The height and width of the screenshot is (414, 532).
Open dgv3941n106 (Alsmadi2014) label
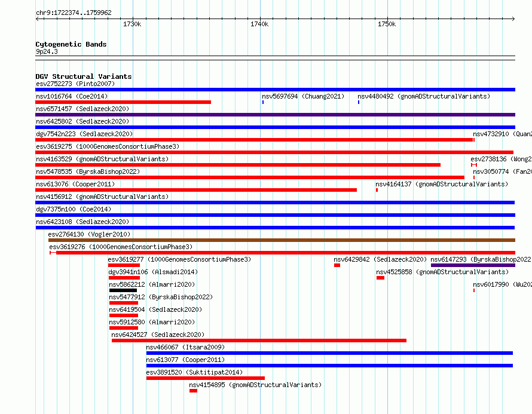tap(153, 272)
